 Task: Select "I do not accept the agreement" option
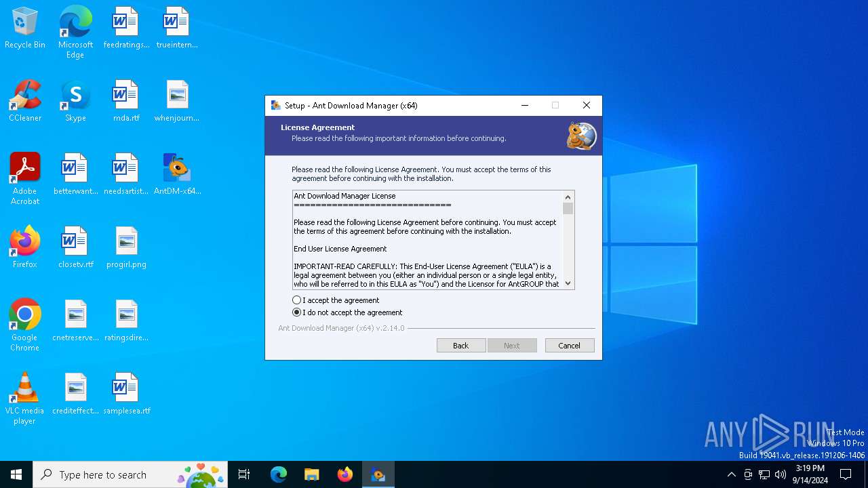pos(347,312)
